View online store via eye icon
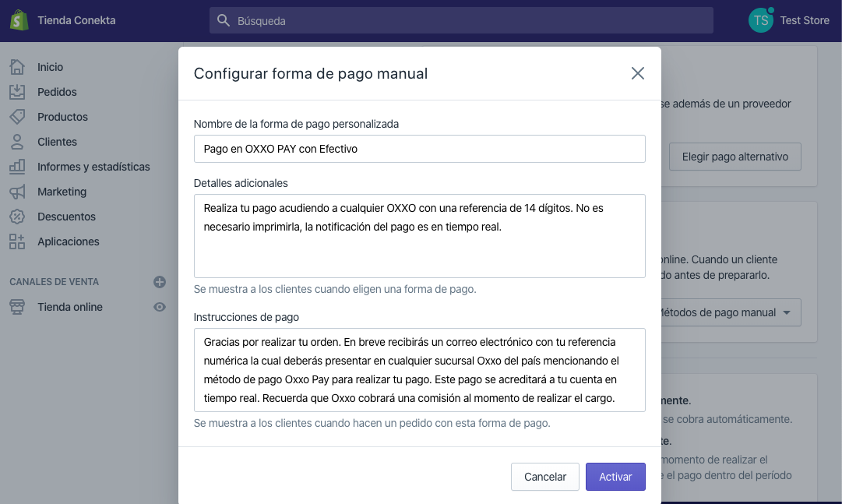Image resolution: width=842 pixels, height=504 pixels. point(160,307)
